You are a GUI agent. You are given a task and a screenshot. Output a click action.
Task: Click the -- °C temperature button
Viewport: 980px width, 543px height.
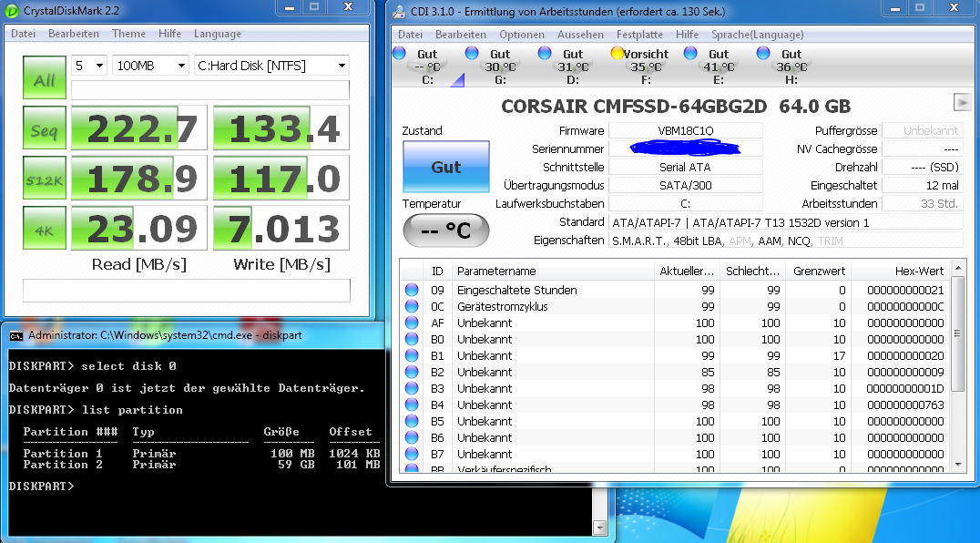pyautogui.click(x=445, y=231)
